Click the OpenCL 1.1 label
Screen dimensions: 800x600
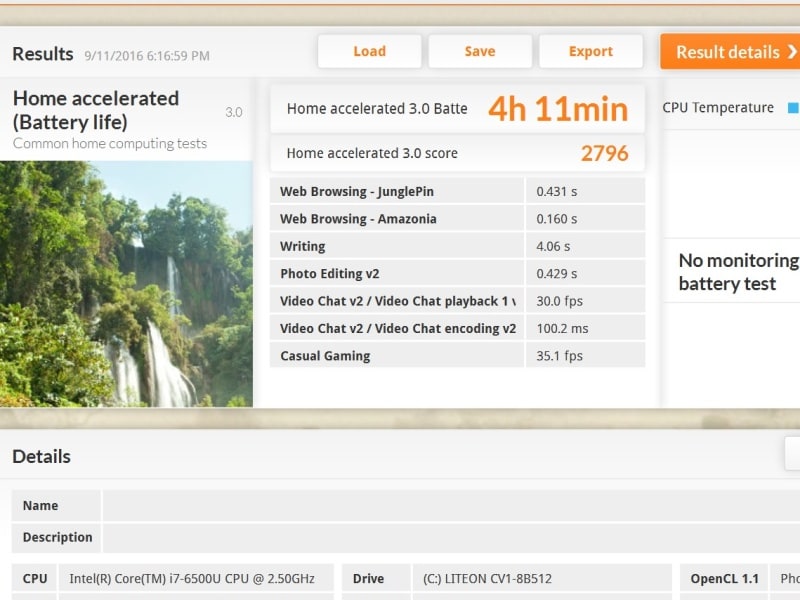[x=724, y=579]
